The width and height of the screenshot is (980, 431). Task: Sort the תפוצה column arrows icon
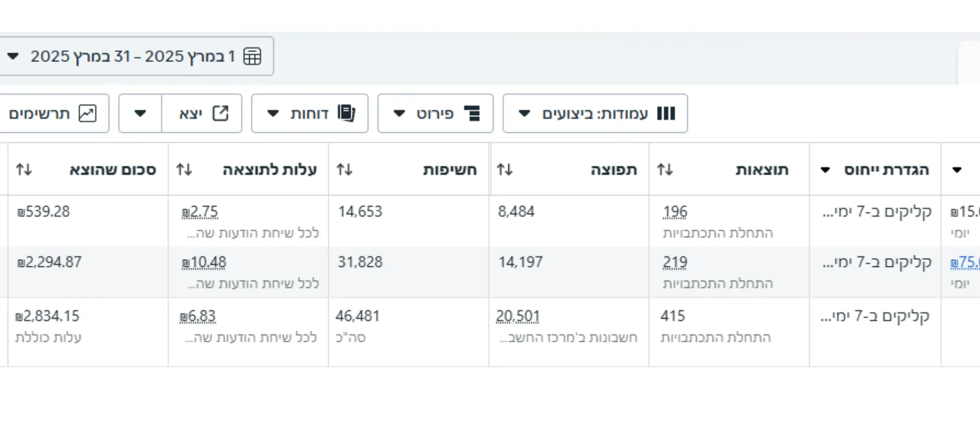505,170
